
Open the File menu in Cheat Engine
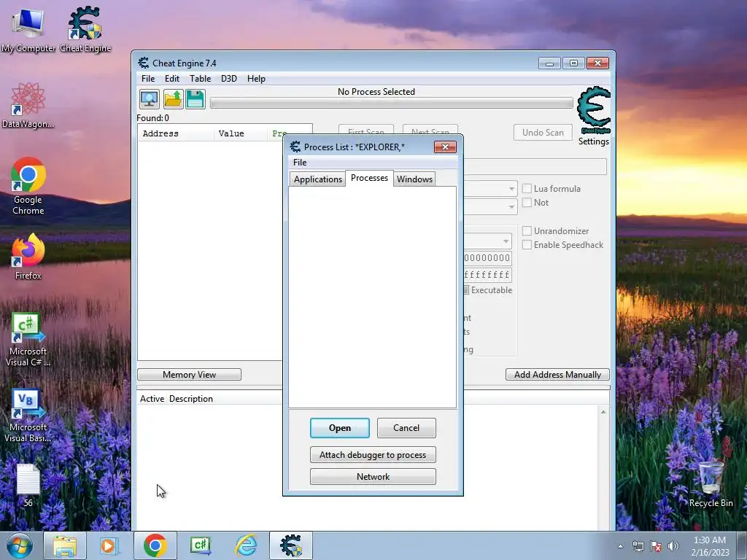coord(147,79)
